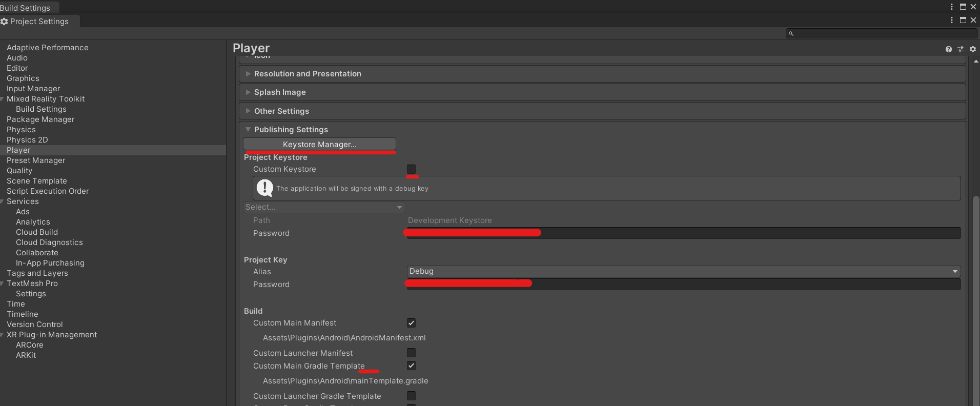Image resolution: width=980 pixels, height=406 pixels.
Task: Enable Custom Launcher Manifest checkbox
Action: [411, 353]
